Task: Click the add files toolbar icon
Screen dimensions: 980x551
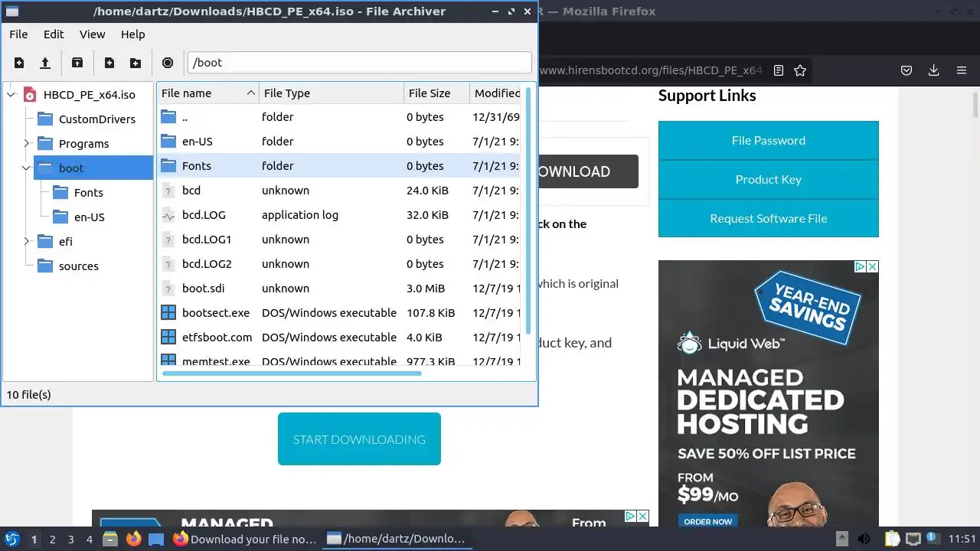Action: click(109, 63)
